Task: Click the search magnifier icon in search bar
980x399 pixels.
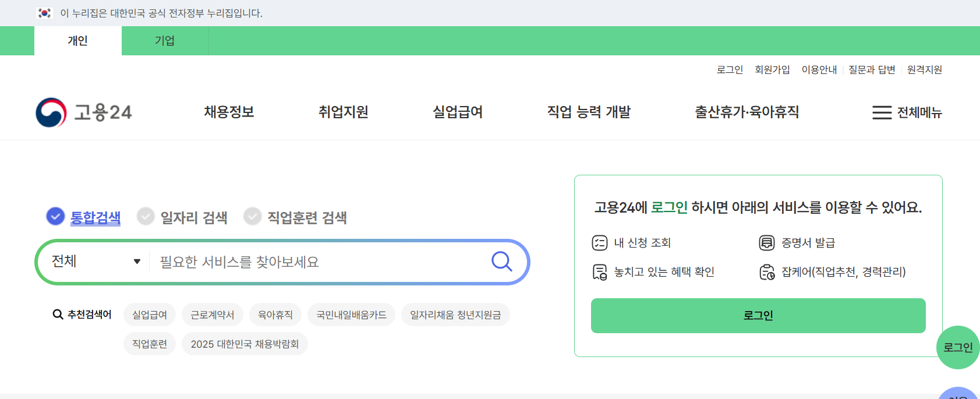Action: coord(501,262)
